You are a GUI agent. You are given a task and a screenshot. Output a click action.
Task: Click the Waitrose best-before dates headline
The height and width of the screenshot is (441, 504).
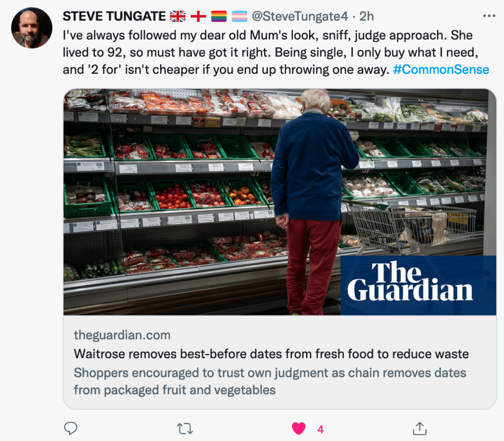271,354
